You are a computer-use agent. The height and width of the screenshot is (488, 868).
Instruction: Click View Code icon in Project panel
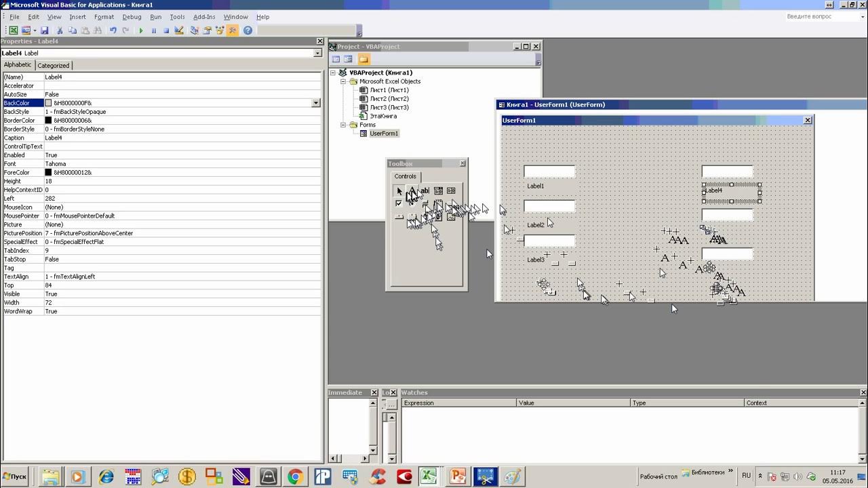point(336,60)
